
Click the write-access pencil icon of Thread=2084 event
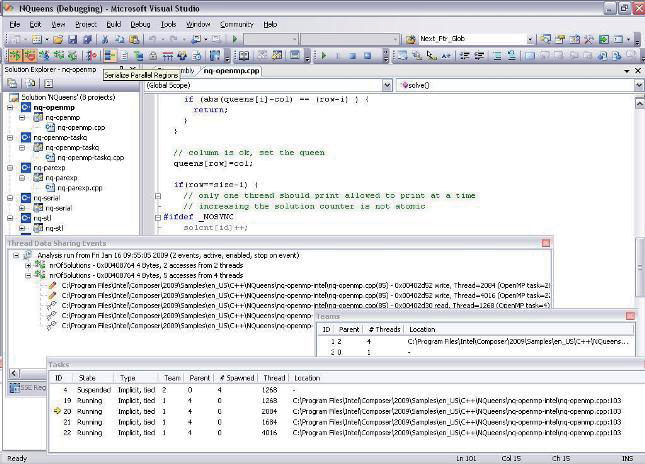(52, 285)
